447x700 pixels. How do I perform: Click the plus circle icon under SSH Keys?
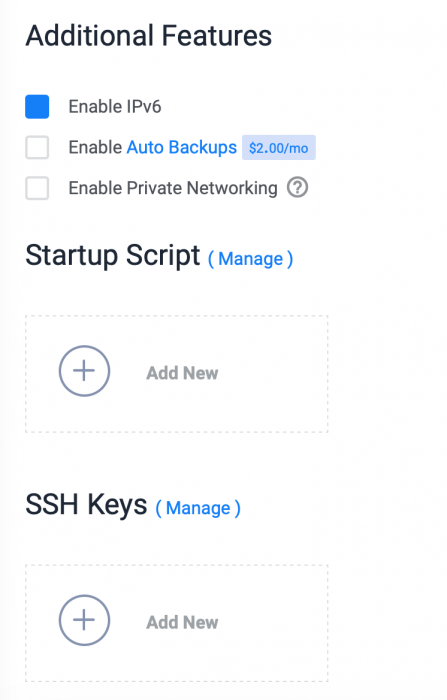84,620
